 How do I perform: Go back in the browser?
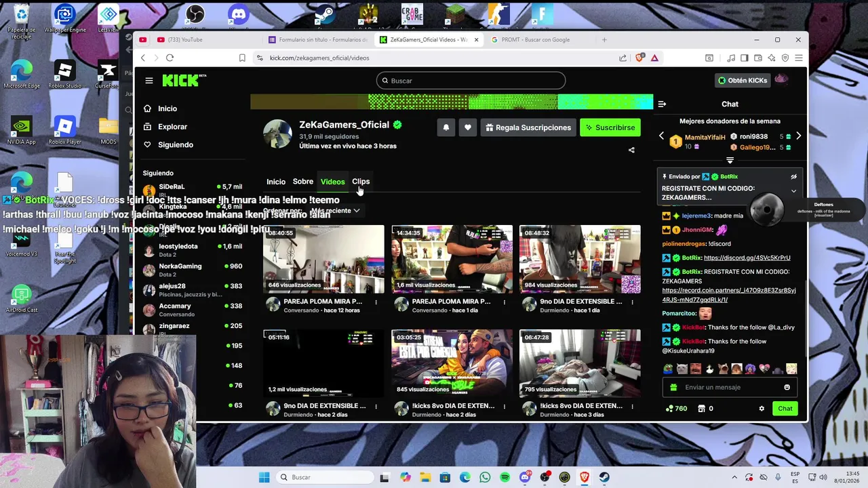[x=143, y=58]
